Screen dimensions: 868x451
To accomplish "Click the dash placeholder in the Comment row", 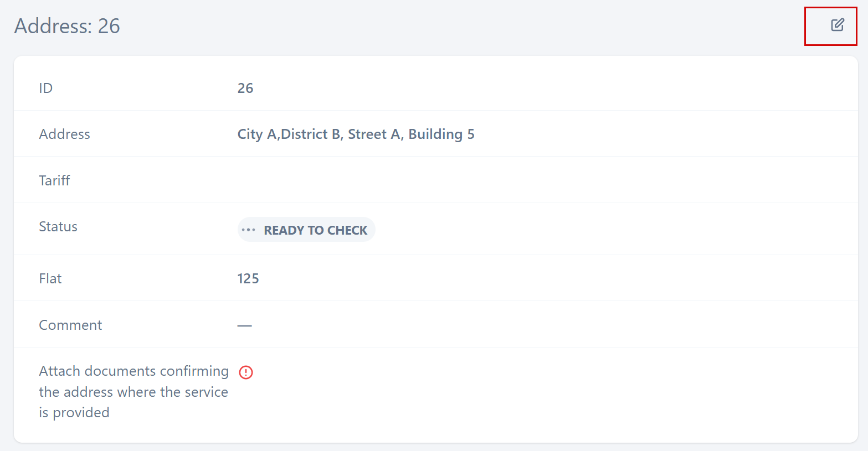I will pyautogui.click(x=244, y=325).
